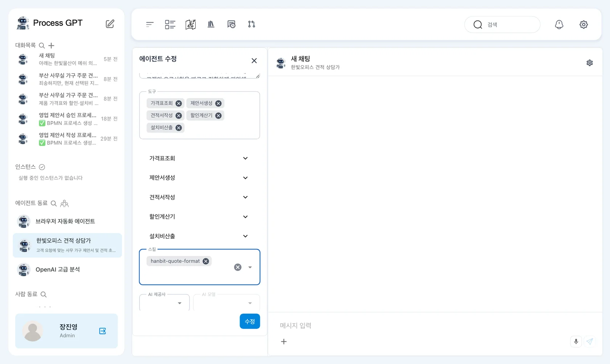This screenshot has height=364, width=610.
Task: Activate the microphone voice input
Action: (x=576, y=342)
